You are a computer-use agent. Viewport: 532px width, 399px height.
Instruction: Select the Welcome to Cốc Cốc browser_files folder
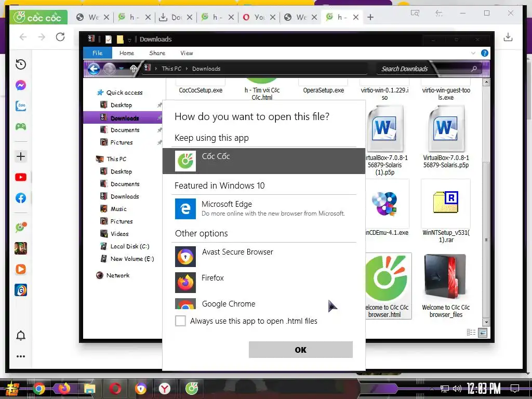click(446, 286)
